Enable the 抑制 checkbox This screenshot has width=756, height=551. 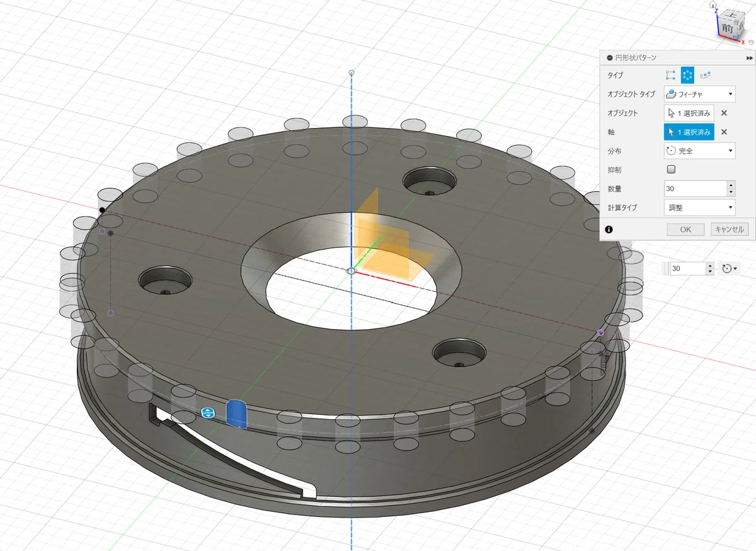(x=671, y=170)
